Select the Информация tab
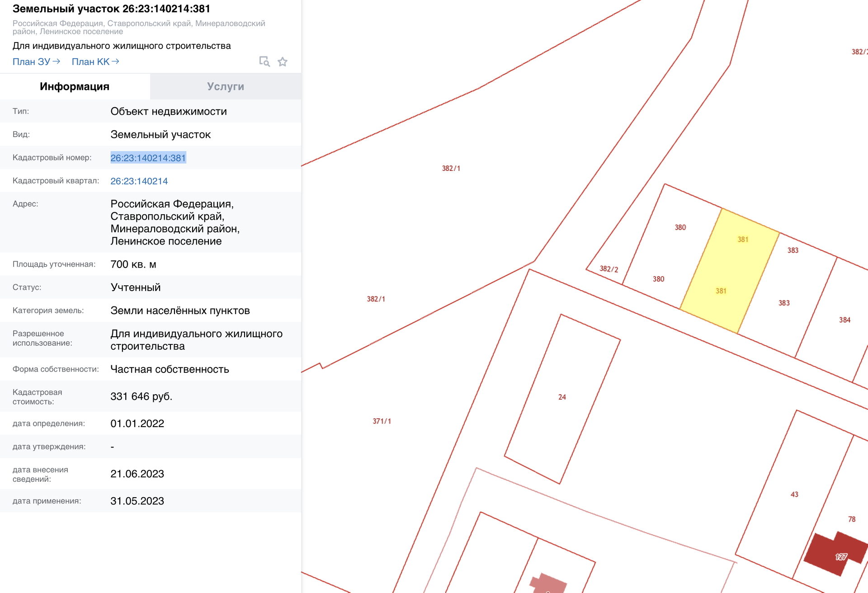 (75, 86)
